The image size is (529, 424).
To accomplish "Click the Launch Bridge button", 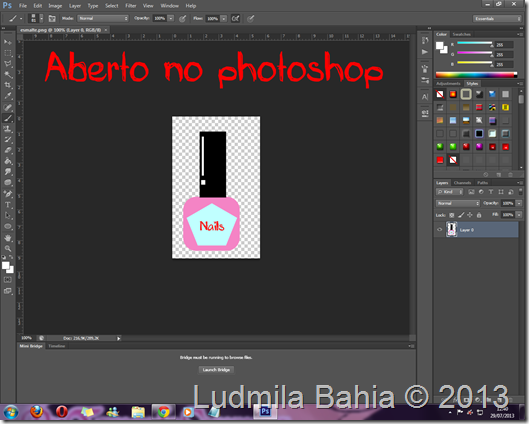I will click(x=216, y=370).
